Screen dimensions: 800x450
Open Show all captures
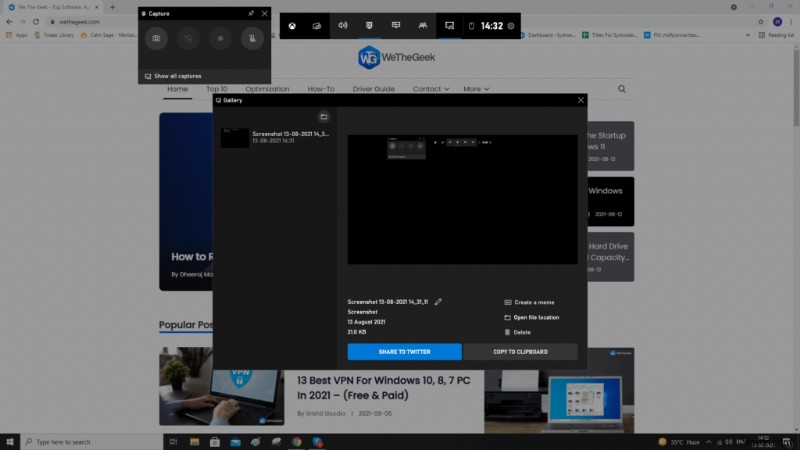tap(173, 76)
